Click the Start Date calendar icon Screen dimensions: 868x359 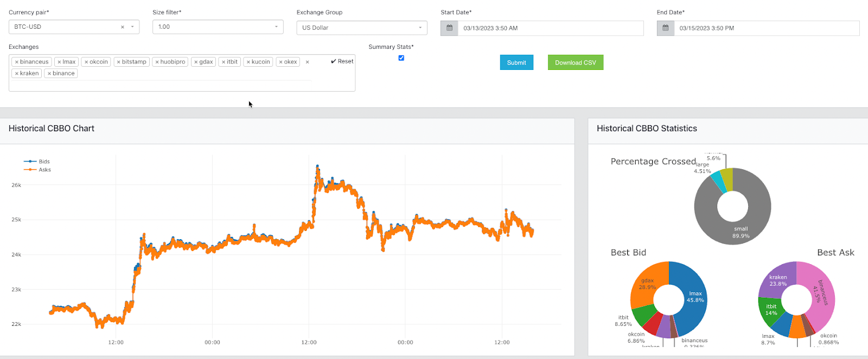[449, 28]
